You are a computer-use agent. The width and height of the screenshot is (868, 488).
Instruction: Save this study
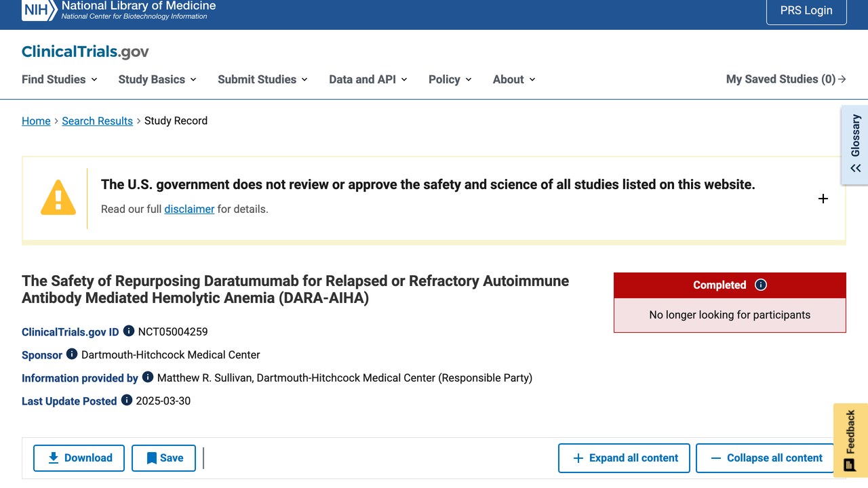click(163, 458)
